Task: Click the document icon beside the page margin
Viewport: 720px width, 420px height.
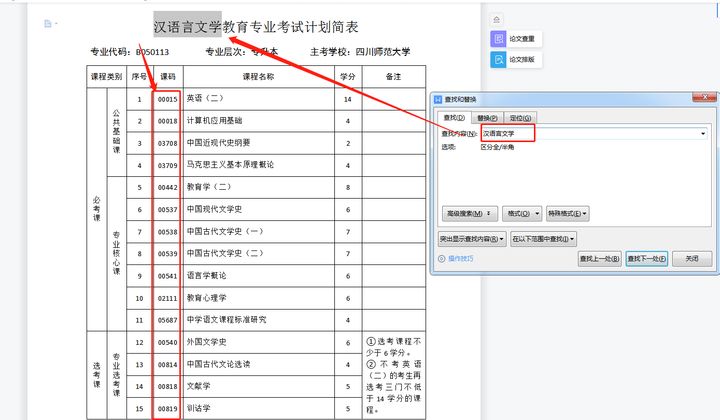Action: point(48,23)
